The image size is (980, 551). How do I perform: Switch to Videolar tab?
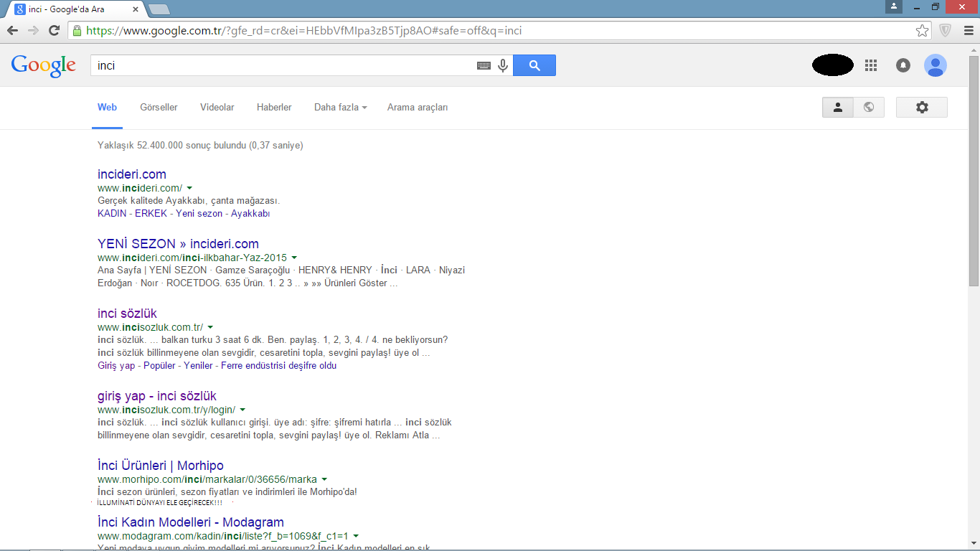click(x=217, y=107)
